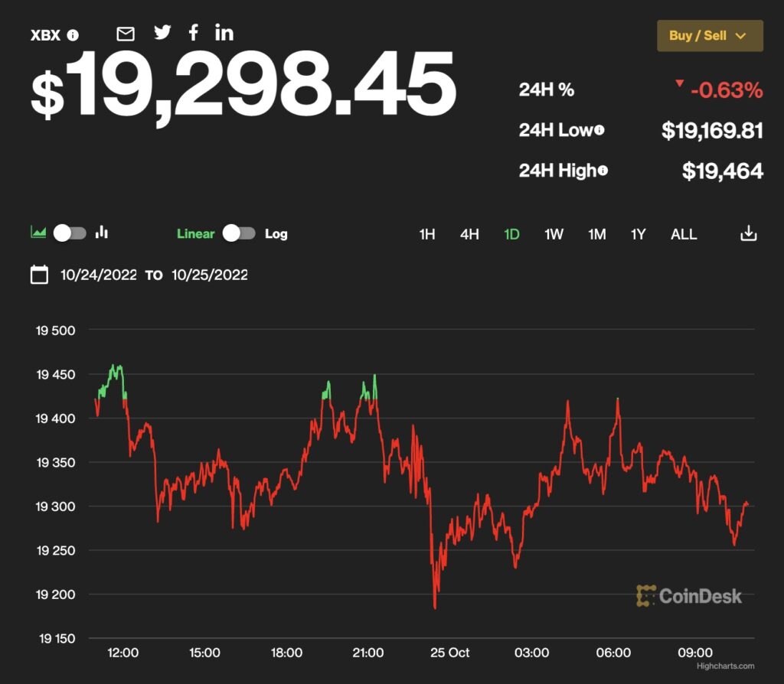This screenshot has height=684, width=784.
Task: Click the 09:00 axis label
Action: [x=695, y=653]
